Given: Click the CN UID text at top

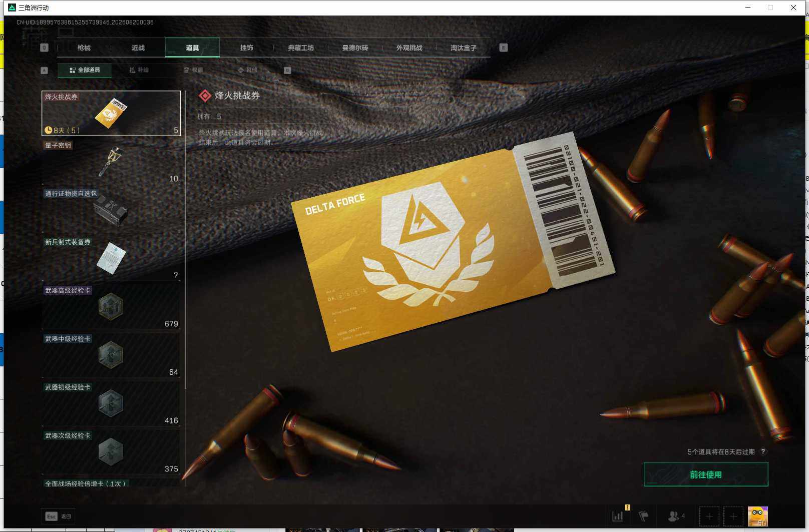Looking at the screenshot, I should tap(85, 23).
